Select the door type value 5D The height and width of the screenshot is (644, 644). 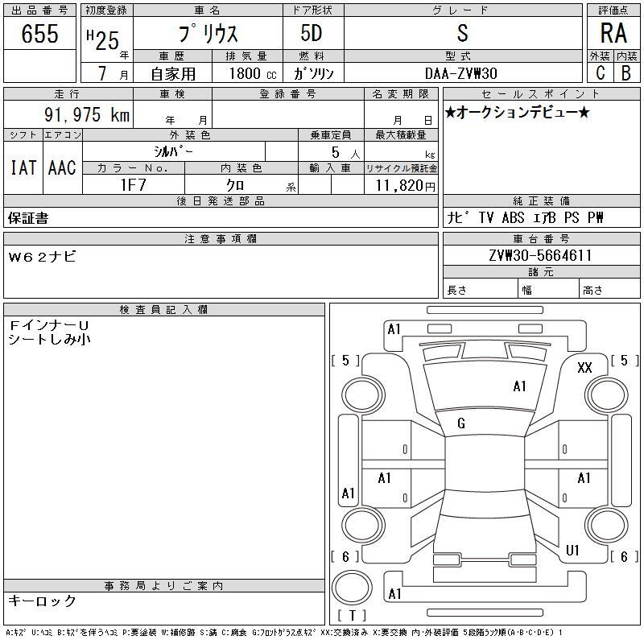312,33
